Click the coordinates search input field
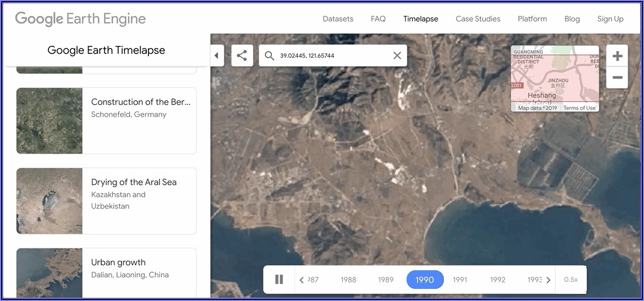This screenshot has width=644, height=301. [x=330, y=55]
